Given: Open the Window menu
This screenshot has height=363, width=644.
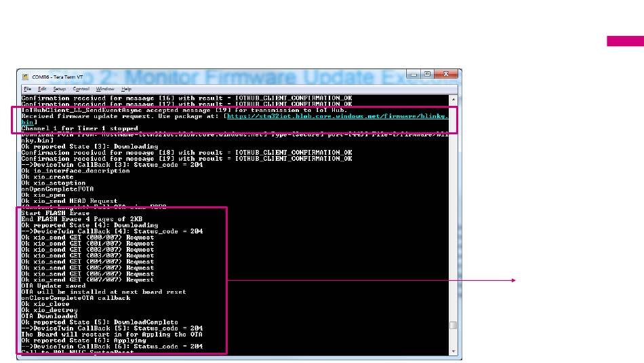Looking at the screenshot, I should pyautogui.click(x=104, y=89).
